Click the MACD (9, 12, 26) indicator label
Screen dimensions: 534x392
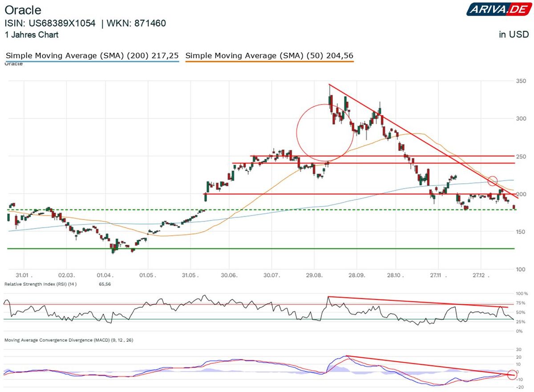click(69, 340)
